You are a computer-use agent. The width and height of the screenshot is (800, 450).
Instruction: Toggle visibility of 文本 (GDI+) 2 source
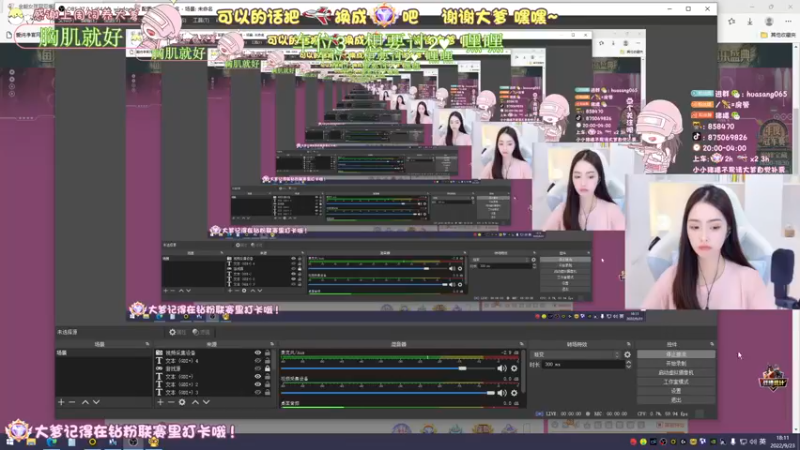click(258, 384)
